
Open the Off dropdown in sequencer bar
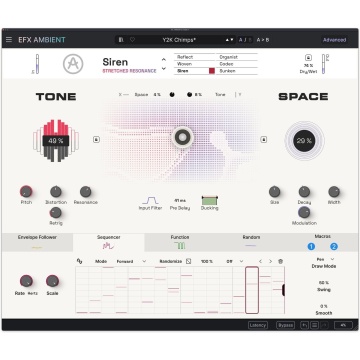point(235,261)
